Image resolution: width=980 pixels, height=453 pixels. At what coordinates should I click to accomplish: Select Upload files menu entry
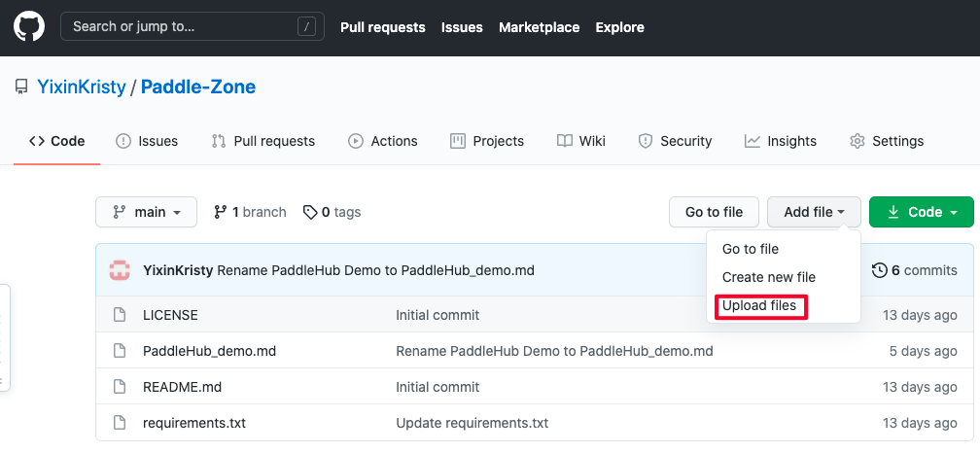[x=759, y=305]
